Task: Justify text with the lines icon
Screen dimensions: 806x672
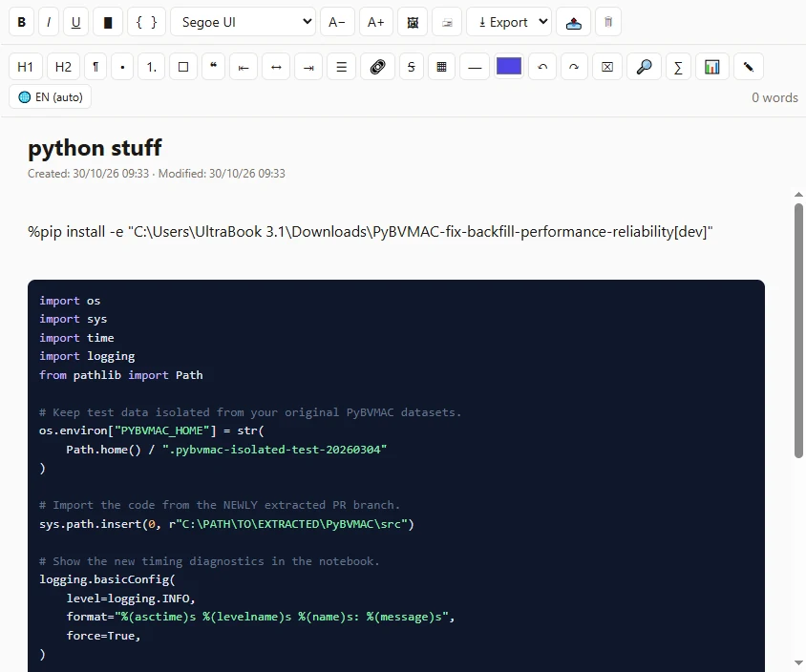Action: click(x=341, y=67)
